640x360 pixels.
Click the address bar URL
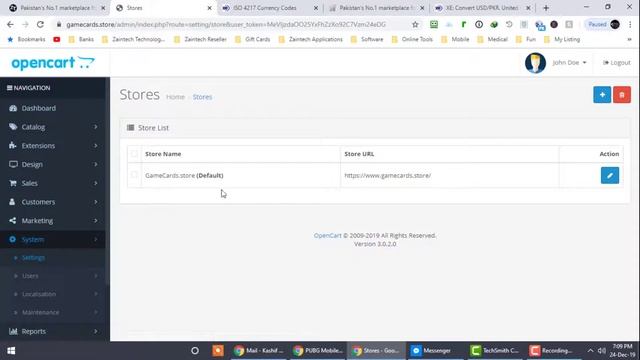point(226,24)
